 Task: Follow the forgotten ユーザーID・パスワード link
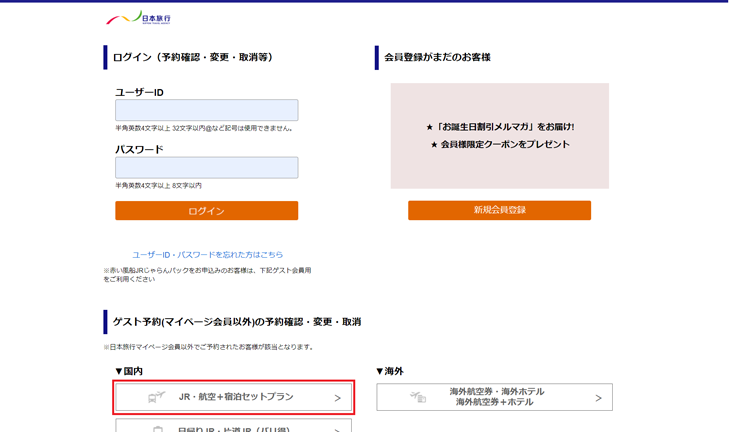208,255
